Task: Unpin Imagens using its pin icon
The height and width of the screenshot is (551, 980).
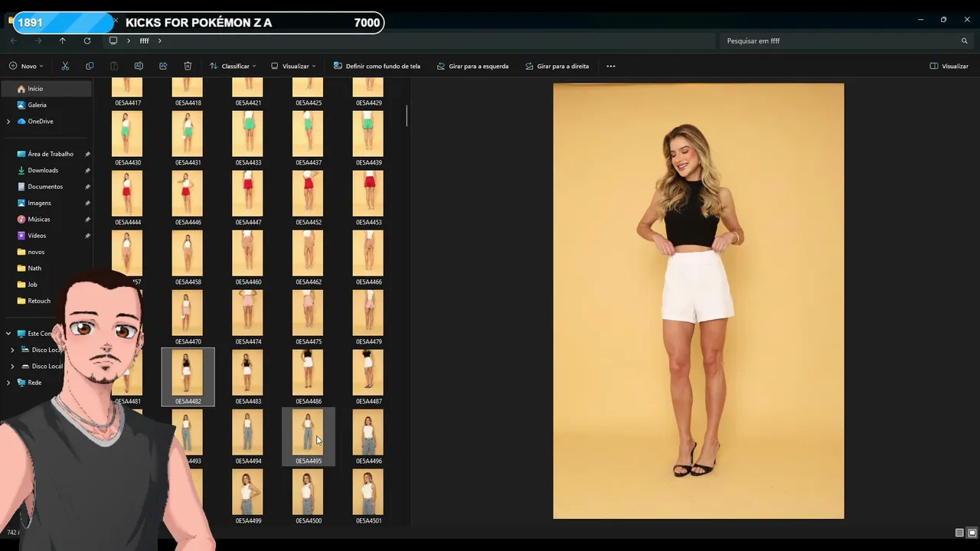Action: click(x=87, y=203)
